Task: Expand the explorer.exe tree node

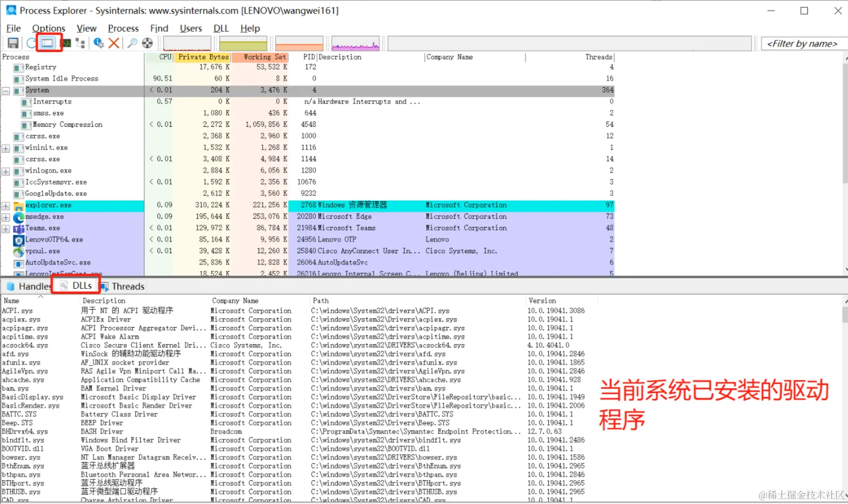Action: (x=6, y=206)
